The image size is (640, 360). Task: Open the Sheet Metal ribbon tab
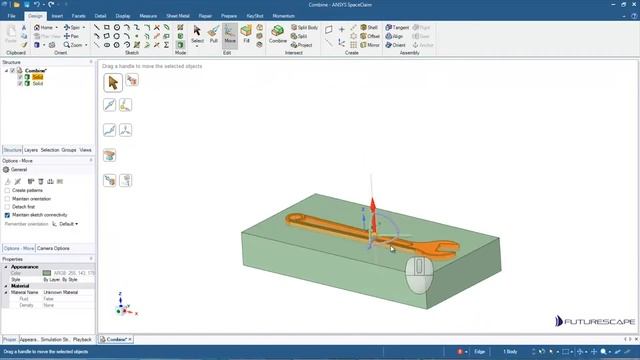coord(178,16)
